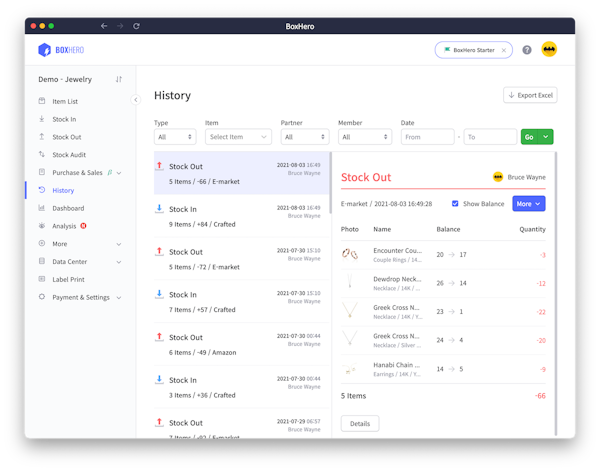Collapse the sidebar with the chevron button
This screenshot has width=600, height=471.
point(136,100)
